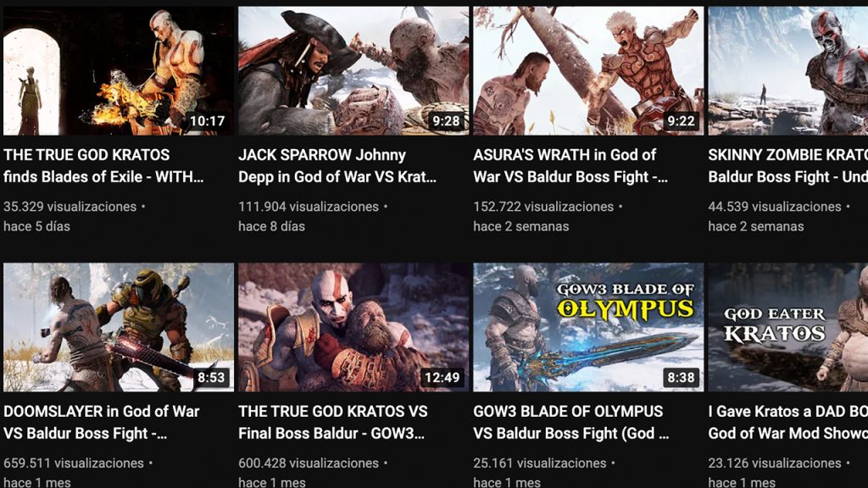Click title 'DOOMSLAYER in God of War'
Screen dimensions: 868x488
click(102, 423)
